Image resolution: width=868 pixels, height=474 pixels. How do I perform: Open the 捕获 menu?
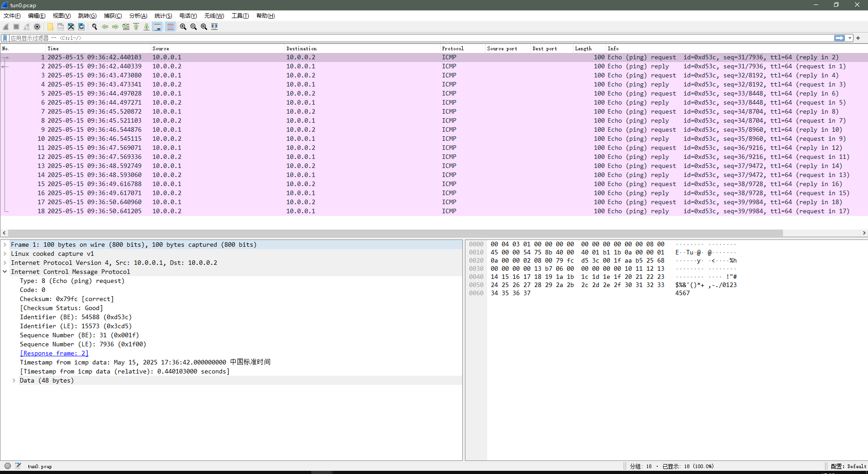[113, 16]
